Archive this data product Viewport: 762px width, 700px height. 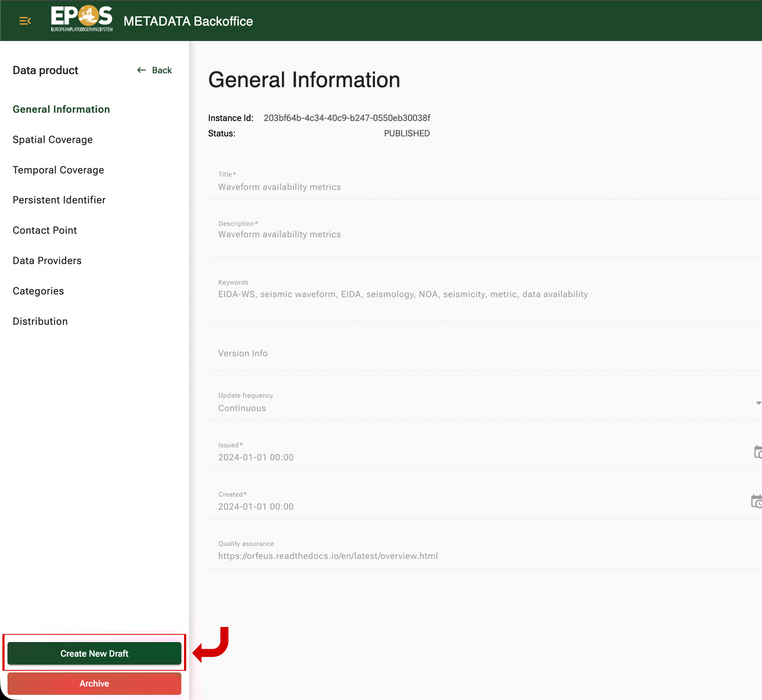[x=94, y=684]
